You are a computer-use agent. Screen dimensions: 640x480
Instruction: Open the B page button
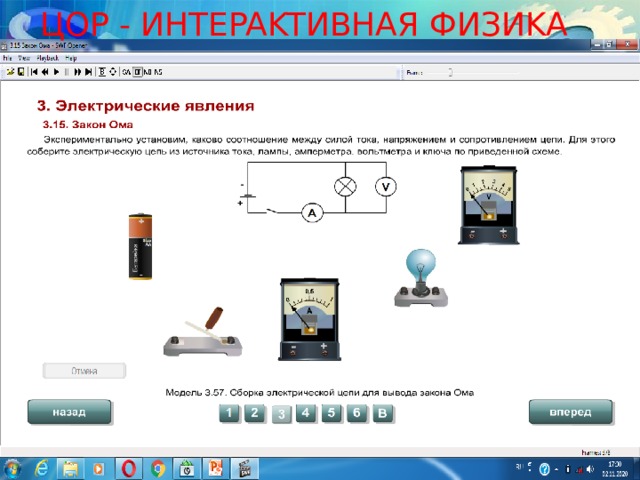383,413
